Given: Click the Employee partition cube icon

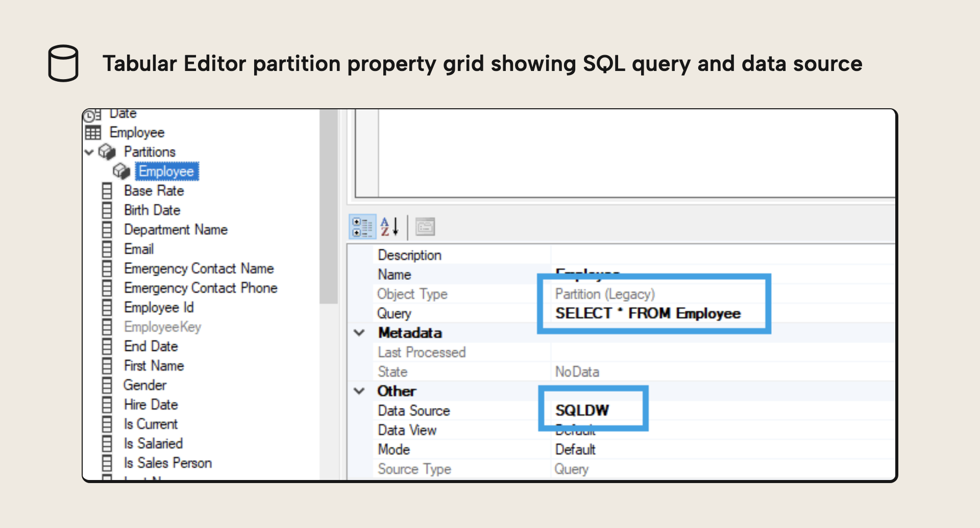Looking at the screenshot, I should 121,171.
